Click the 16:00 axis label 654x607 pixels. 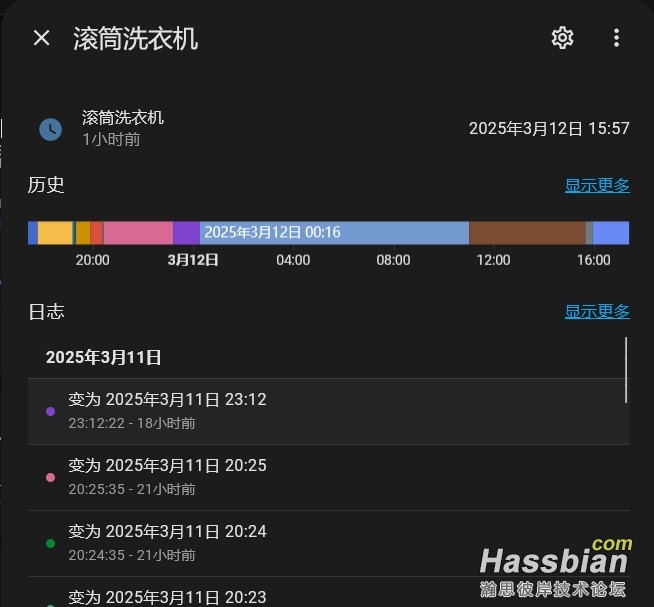pyautogui.click(x=594, y=260)
